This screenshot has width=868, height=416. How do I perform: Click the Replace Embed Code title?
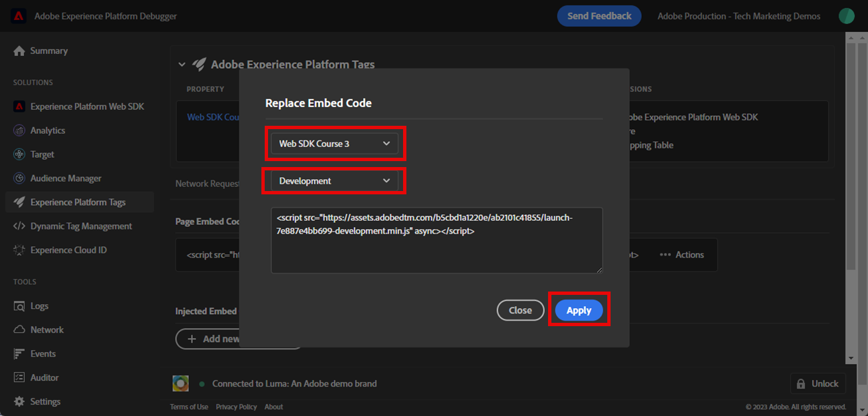pos(319,103)
